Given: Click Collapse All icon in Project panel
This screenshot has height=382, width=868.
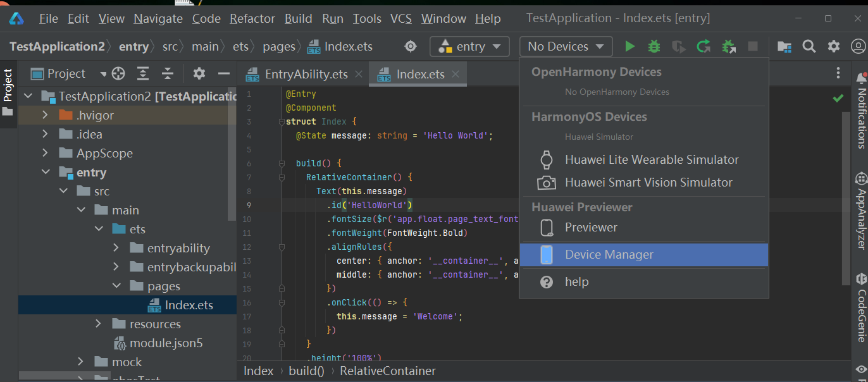Looking at the screenshot, I should 168,74.
